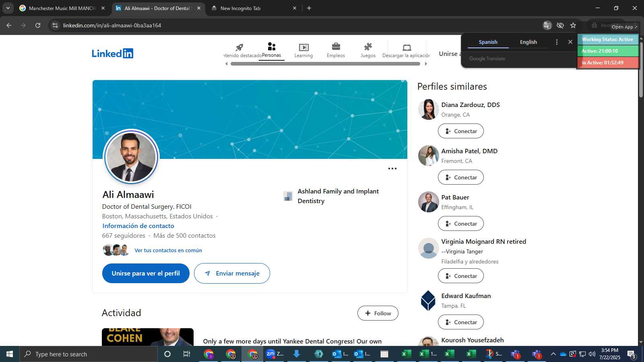644x362 pixels.
Task: Follow Ali Almaawi's activity
Action: (x=378, y=313)
